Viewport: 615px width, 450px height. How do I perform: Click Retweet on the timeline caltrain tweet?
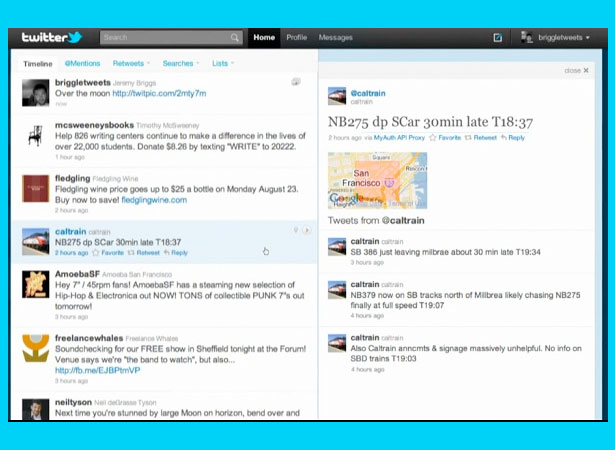pyautogui.click(x=148, y=253)
